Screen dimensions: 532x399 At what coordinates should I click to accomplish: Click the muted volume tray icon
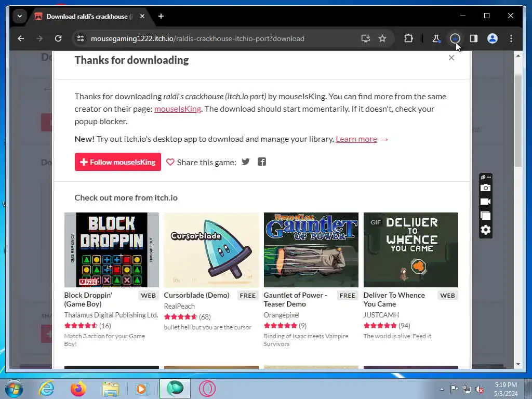tap(480, 390)
